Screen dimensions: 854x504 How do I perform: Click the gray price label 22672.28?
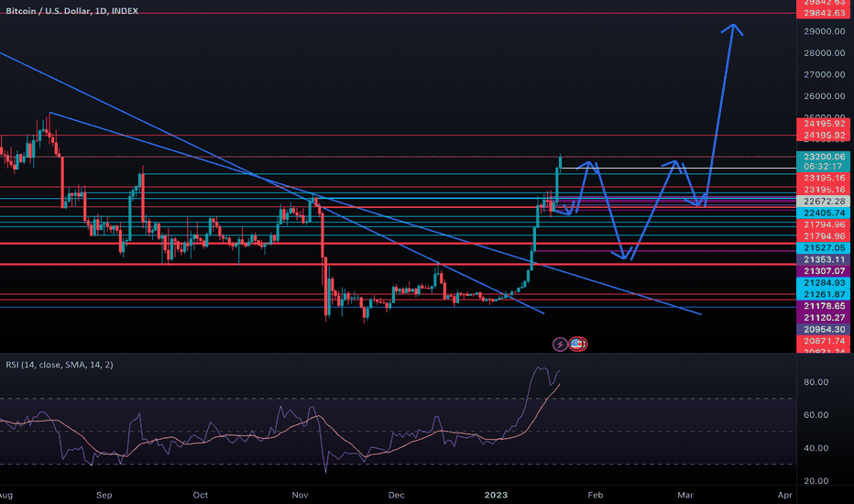click(824, 201)
